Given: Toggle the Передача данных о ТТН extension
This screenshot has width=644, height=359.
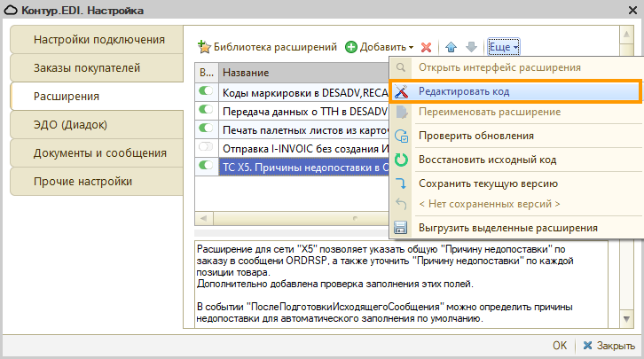Looking at the screenshot, I should 207,110.
